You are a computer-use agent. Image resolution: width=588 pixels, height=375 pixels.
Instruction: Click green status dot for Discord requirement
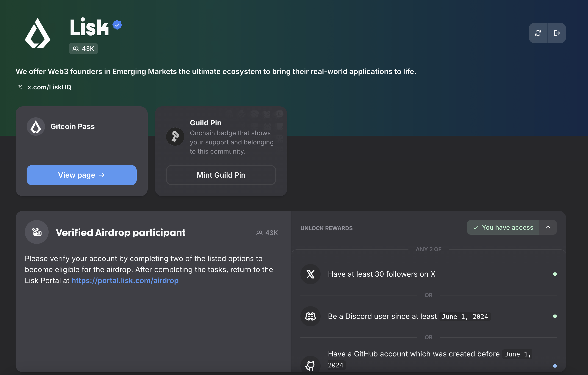pyautogui.click(x=555, y=316)
